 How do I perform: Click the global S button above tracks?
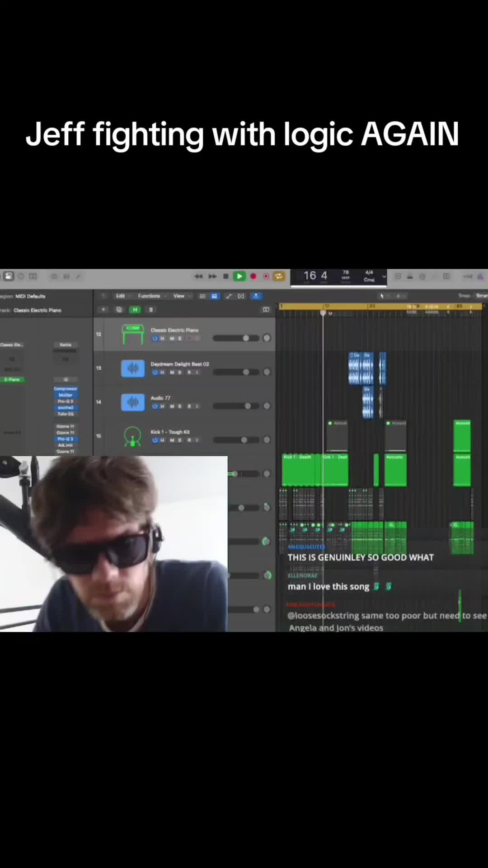point(151,310)
